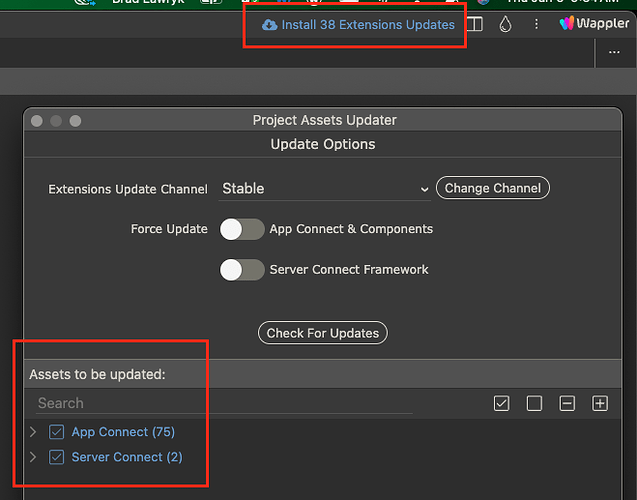Expand the App Connect (75) node

tap(33, 432)
